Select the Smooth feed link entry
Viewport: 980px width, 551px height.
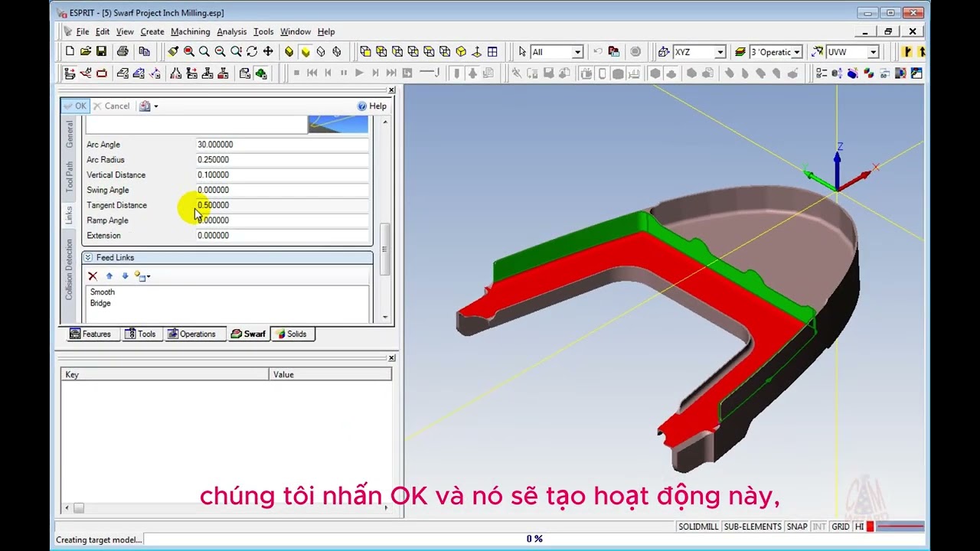coord(102,292)
